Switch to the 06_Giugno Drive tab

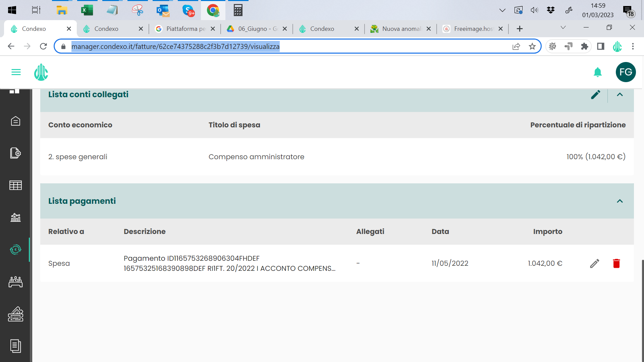[257, 29]
